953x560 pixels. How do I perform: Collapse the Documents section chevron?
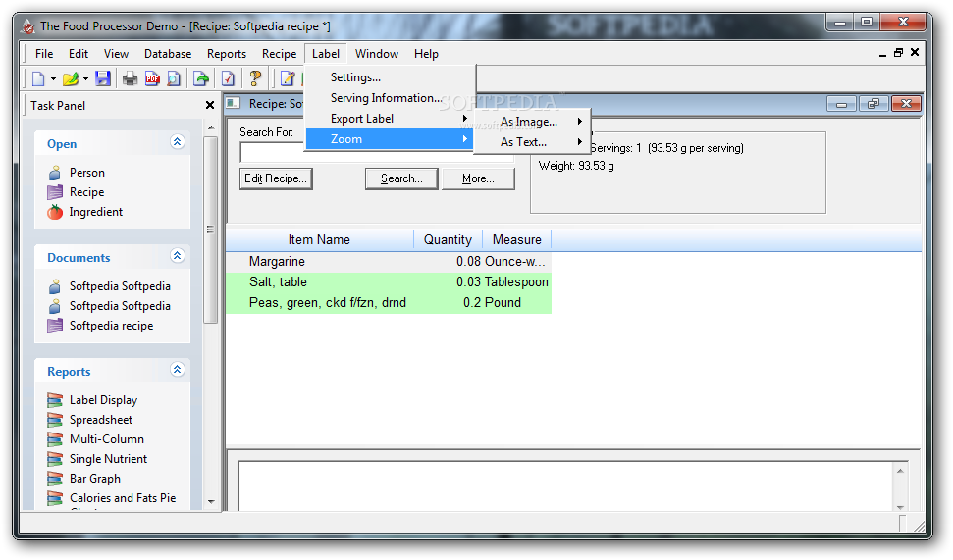point(177,256)
